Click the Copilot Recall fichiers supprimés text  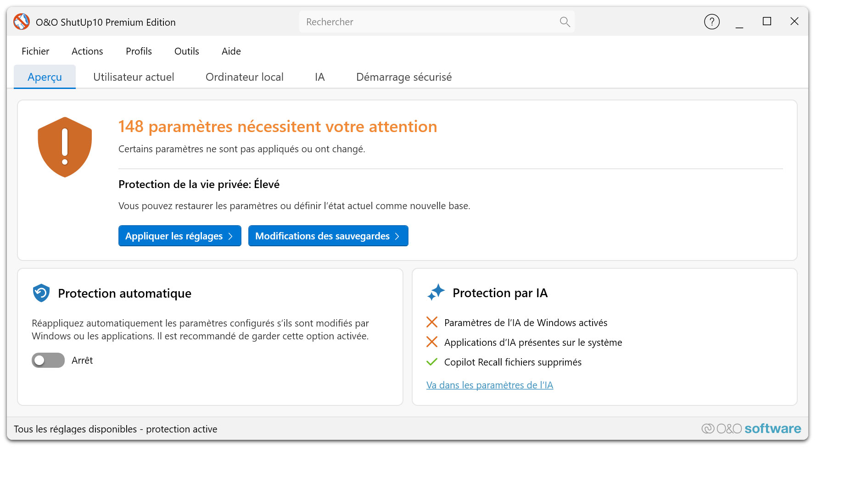point(513,362)
